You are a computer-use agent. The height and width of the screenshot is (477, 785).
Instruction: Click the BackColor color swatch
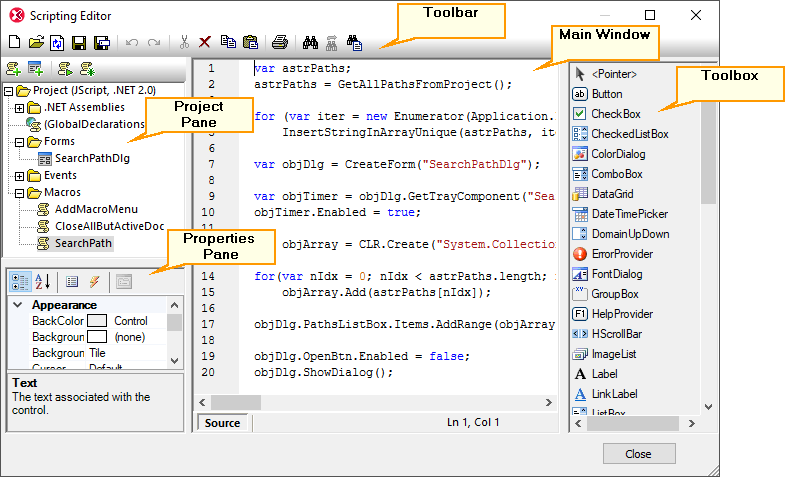pyautogui.click(x=97, y=321)
